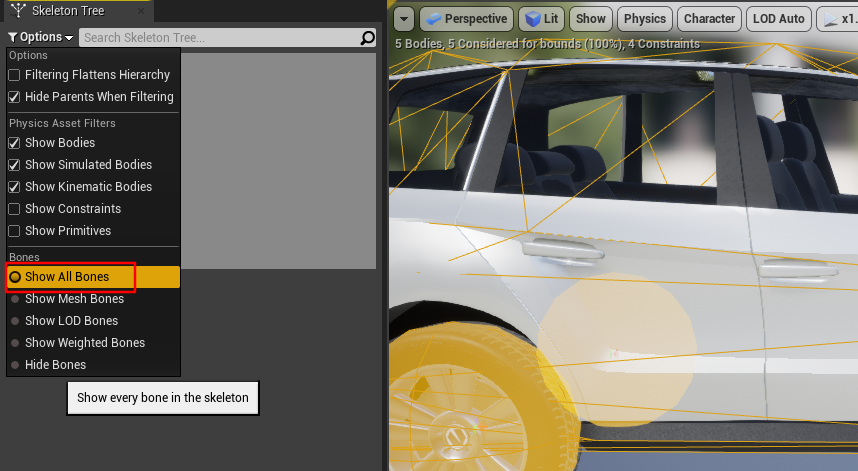Enable Show Primitives checkbox
Screen dimensions: 858x471
click(x=14, y=231)
